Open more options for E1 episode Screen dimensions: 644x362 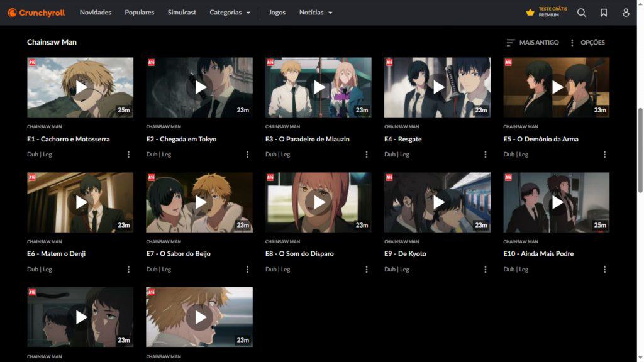pos(128,155)
